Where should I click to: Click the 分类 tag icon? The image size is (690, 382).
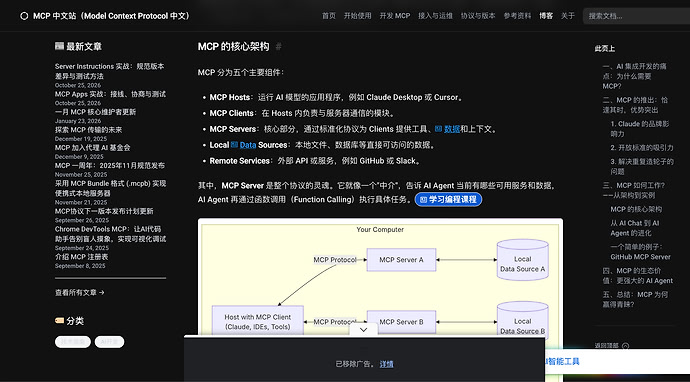(59, 320)
